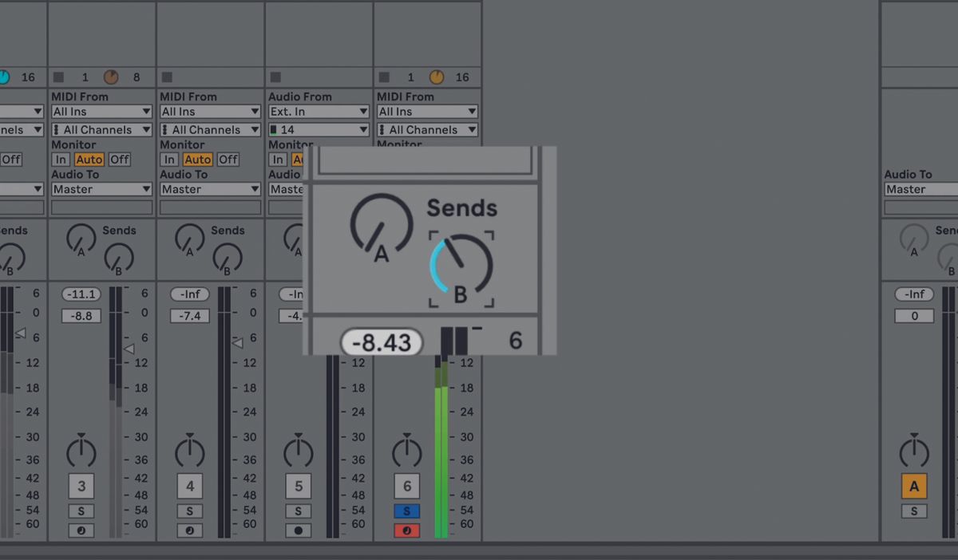Click the pan knob on return track A

(x=914, y=452)
